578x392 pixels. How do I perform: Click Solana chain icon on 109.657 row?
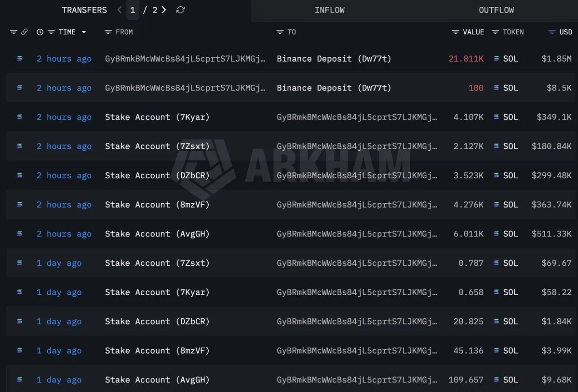click(x=20, y=379)
